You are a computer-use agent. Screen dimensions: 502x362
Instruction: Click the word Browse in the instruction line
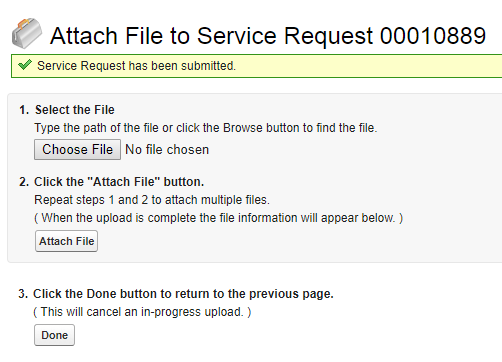pos(243,128)
